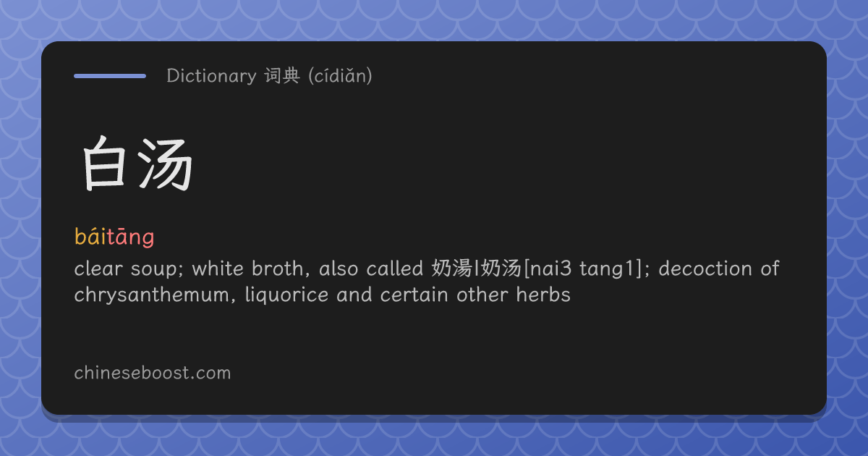The height and width of the screenshot is (456, 868).
Task: Click the blue scalloped pattern background
Action: pyautogui.click(x=434, y=18)
